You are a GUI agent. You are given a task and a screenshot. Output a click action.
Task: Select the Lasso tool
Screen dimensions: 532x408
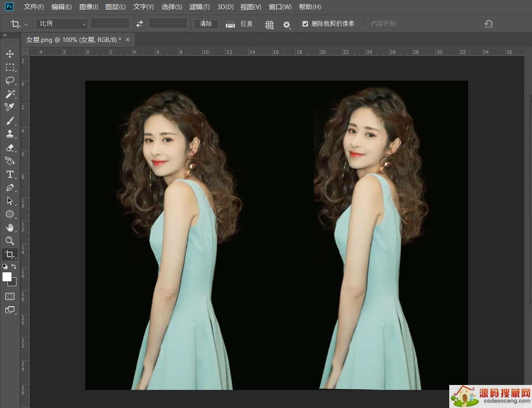[x=10, y=81]
